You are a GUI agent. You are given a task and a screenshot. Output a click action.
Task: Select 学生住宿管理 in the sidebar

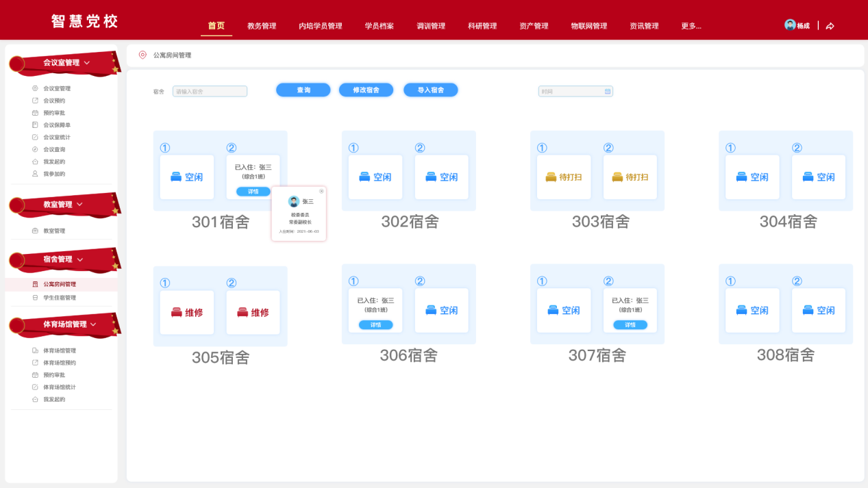(x=59, y=298)
